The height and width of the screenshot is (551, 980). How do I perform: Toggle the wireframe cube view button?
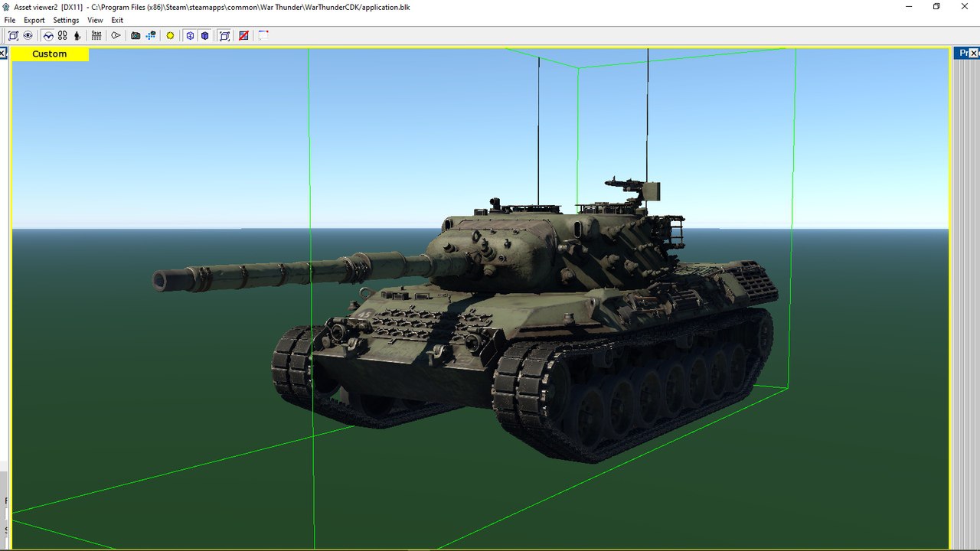[x=190, y=36]
